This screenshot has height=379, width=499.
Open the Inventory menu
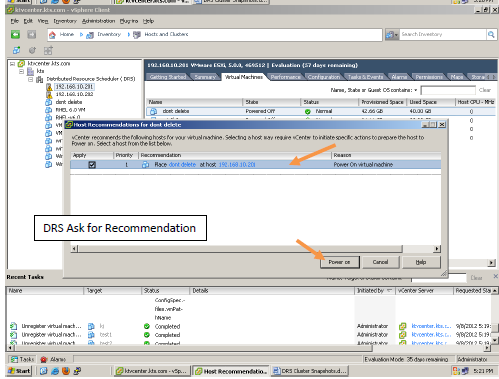tap(65, 21)
